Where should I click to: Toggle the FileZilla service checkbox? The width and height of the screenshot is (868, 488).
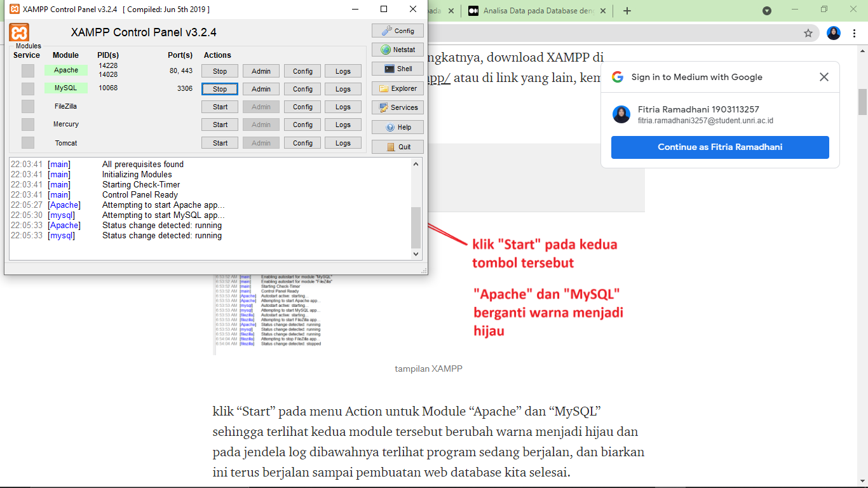pos(28,106)
